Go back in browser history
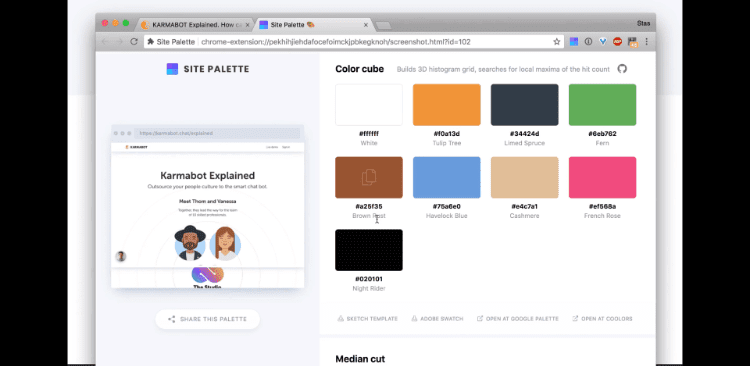750x366 pixels. (x=104, y=42)
